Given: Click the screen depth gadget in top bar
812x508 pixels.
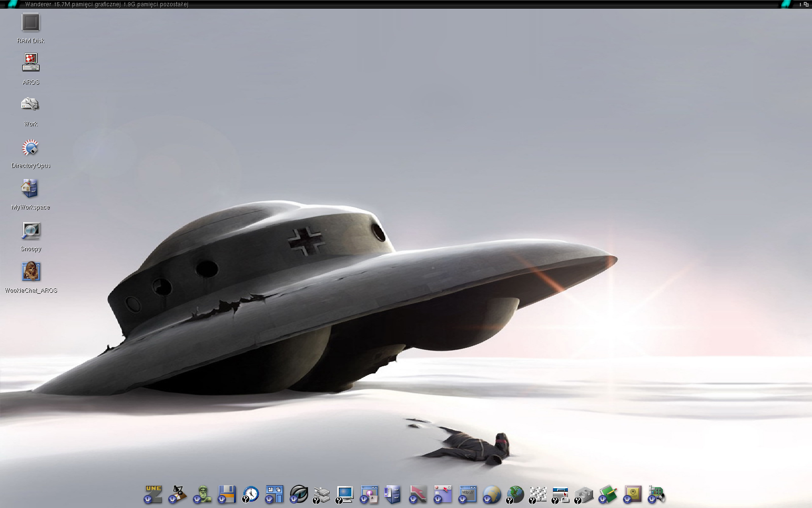Looking at the screenshot, I should [806, 4].
